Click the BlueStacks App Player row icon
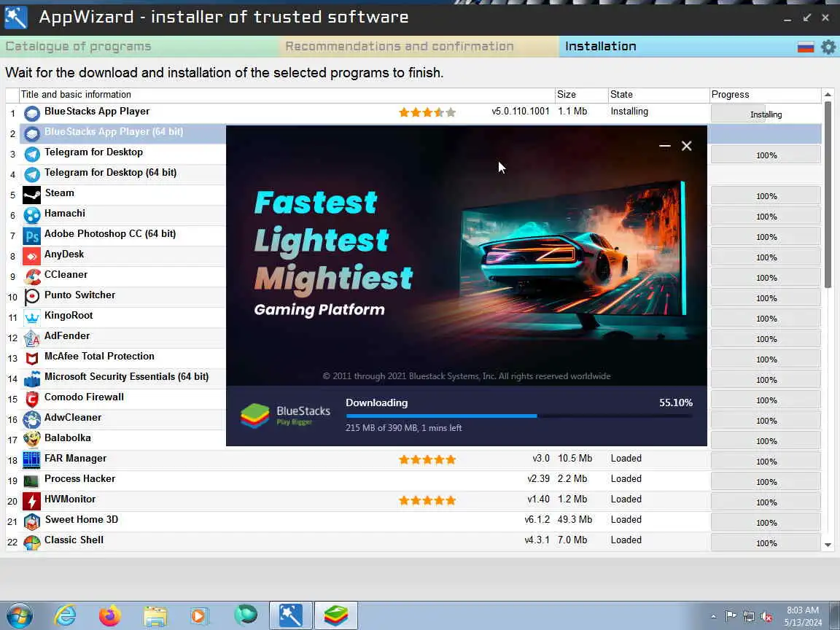The width and height of the screenshot is (840, 630). tap(32, 114)
